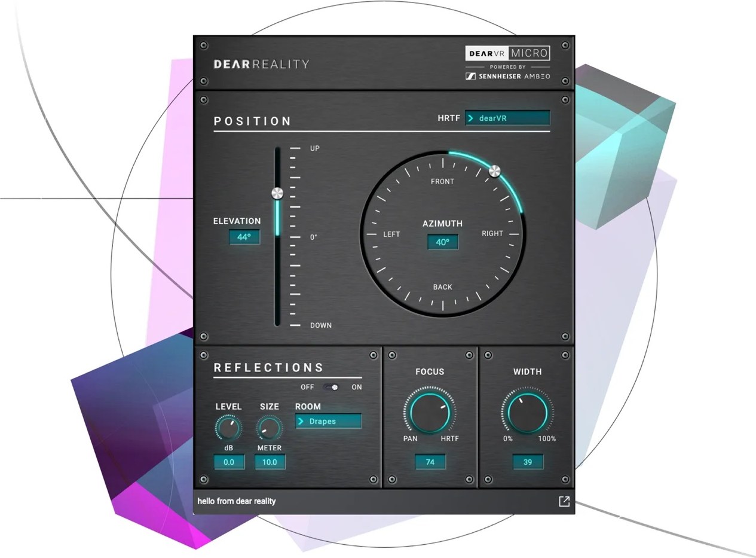Screen dimensions: 756x558
Task: Click the 100% label under Width knob
Action: click(547, 438)
